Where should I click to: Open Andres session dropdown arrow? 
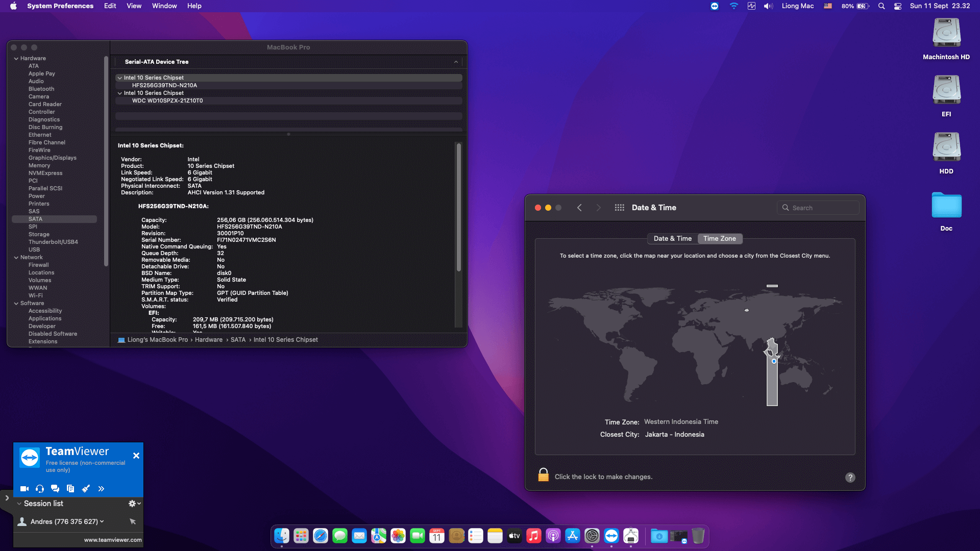[102, 521]
